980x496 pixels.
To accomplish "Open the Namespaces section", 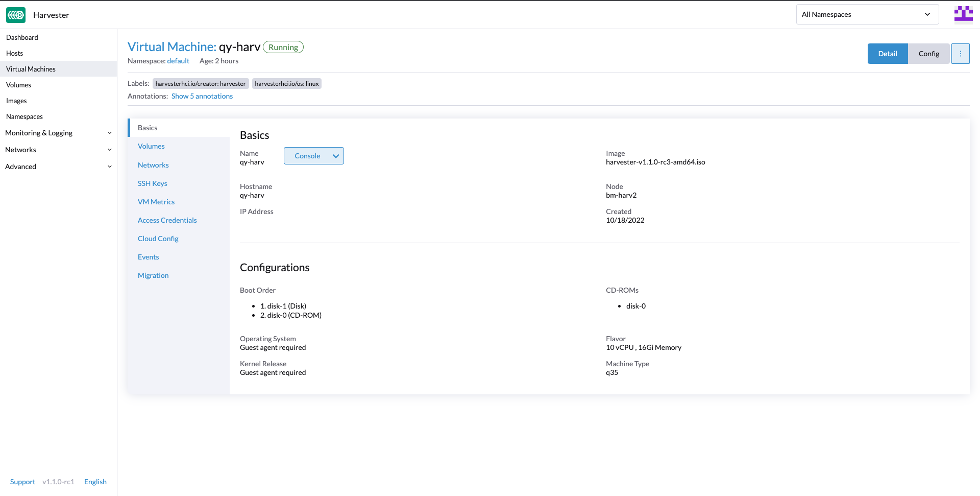I will (24, 116).
